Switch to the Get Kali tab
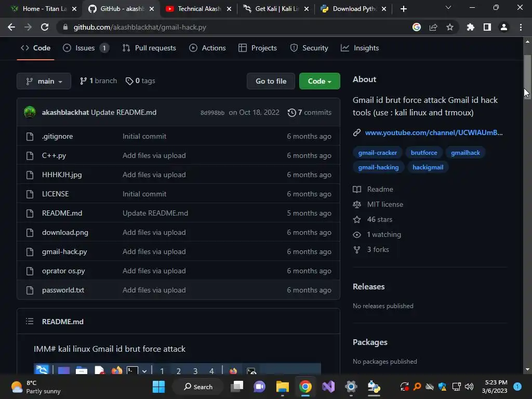Viewport: 532px width, 399px height. click(277, 9)
